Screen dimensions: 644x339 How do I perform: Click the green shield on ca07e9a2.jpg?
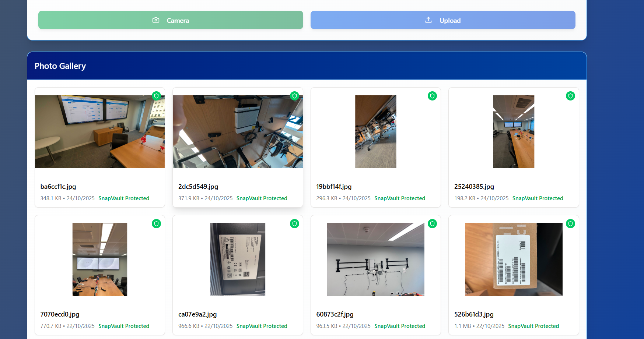(294, 224)
